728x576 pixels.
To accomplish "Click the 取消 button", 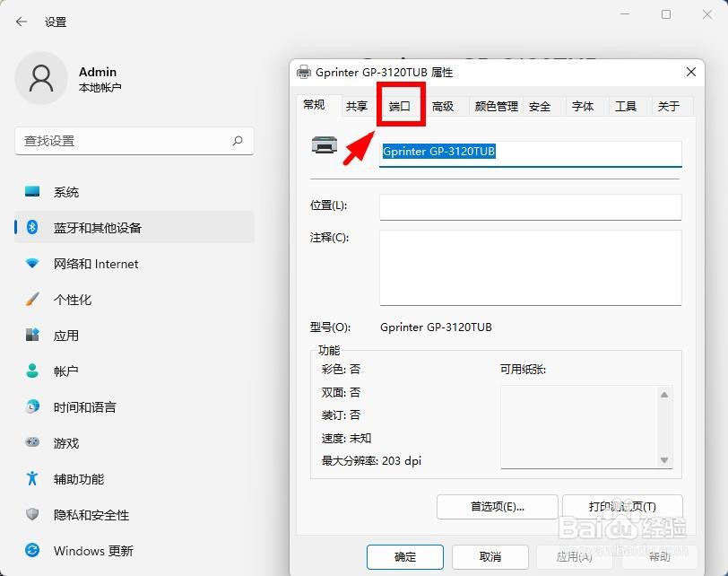I will point(490,556).
